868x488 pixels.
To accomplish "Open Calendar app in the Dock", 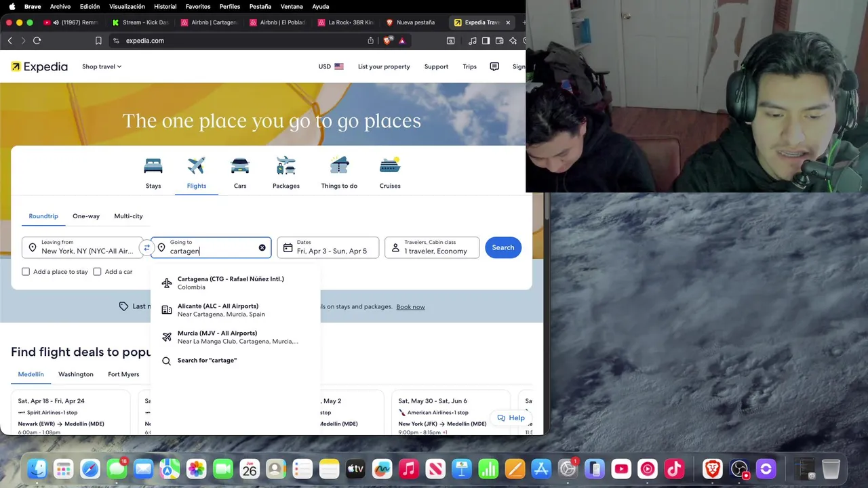I will coord(250,469).
